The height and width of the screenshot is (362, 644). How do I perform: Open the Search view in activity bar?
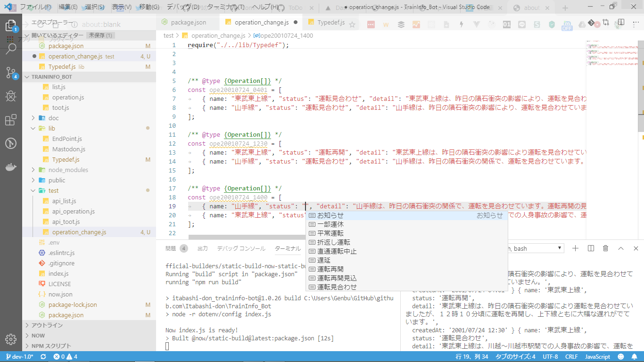coord(11,49)
